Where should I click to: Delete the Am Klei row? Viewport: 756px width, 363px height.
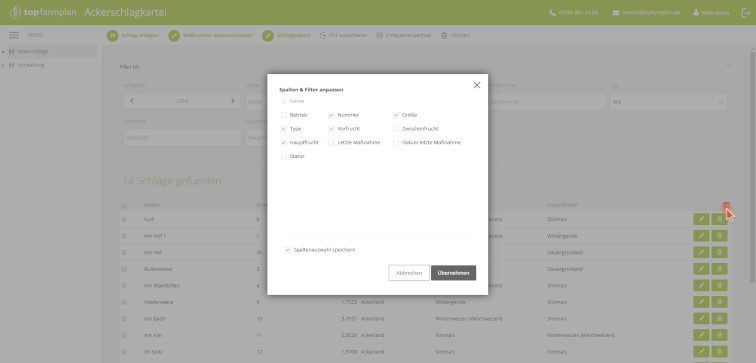719,335
